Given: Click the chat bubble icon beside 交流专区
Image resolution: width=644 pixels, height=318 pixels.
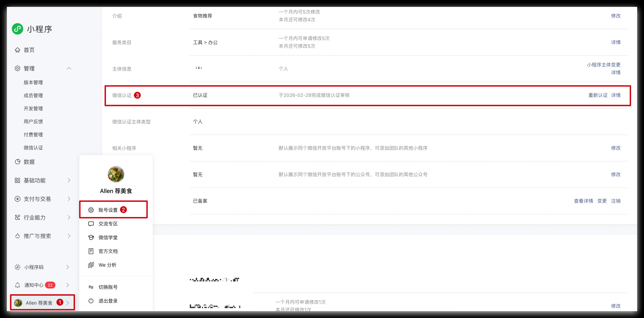Looking at the screenshot, I should pyautogui.click(x=91, y=224).
